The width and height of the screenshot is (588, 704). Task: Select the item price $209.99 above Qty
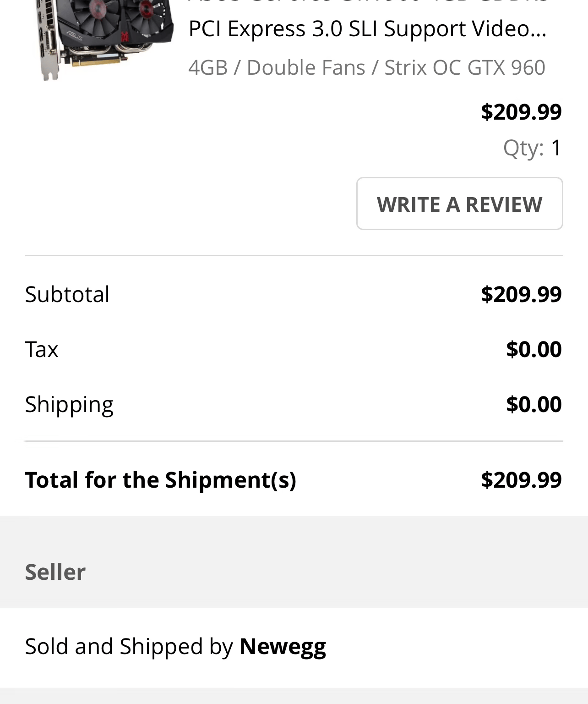coord(521,111)
